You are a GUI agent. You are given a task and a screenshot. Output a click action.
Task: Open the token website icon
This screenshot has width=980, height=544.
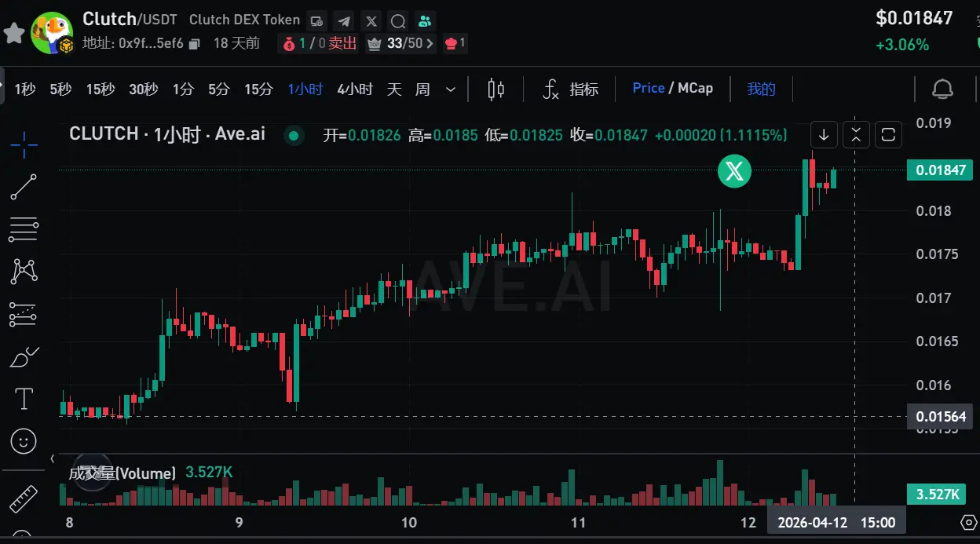(x=317, y=20)
